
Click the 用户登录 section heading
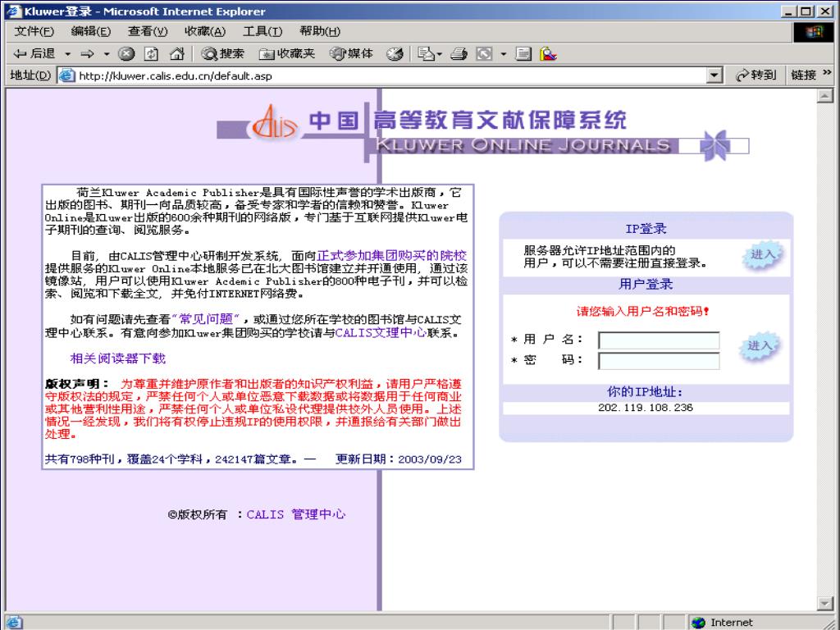(646, 284)
